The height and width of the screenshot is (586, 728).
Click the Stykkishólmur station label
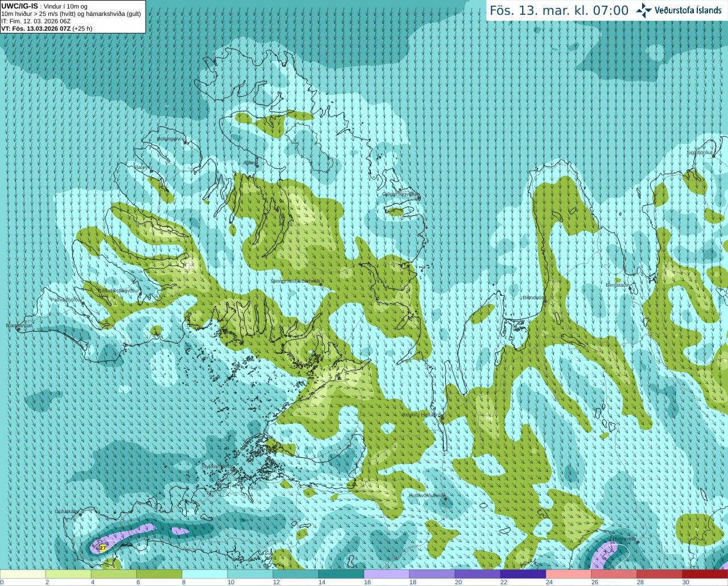tap(218, 467)
